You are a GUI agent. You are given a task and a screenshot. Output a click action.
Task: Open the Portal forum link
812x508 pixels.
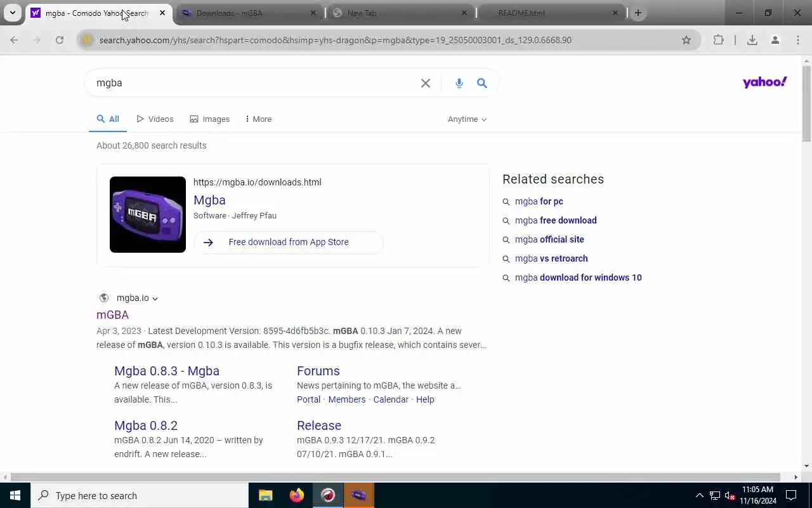pos(308,399)
